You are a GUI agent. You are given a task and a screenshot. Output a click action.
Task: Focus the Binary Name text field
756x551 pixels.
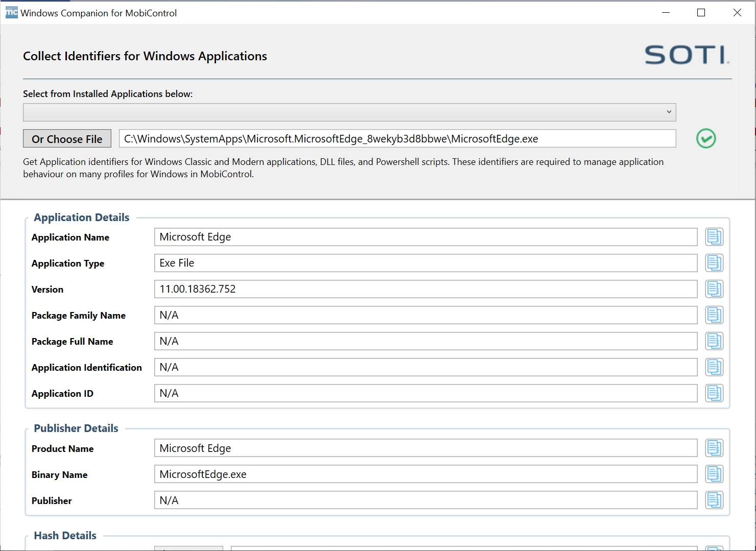[x=425, y=474]
